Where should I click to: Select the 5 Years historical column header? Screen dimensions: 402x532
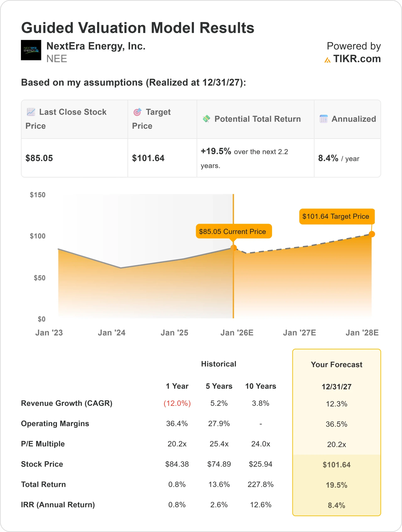(219, 386)
